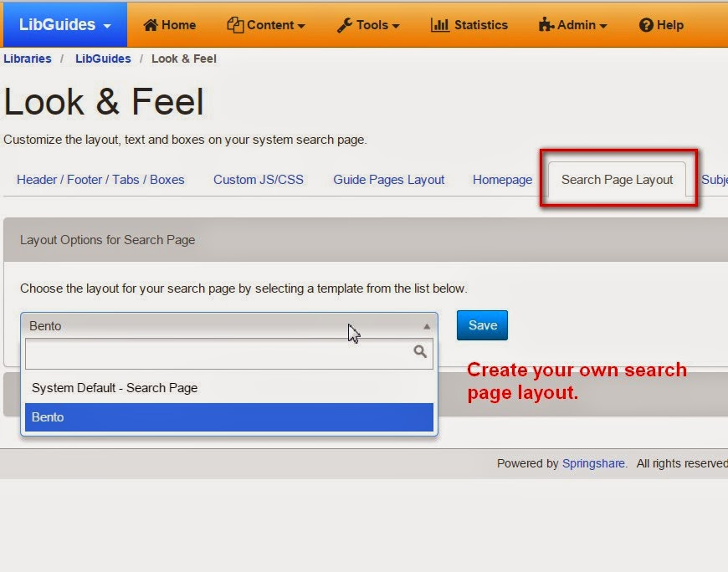The width and height of the screenshot is (728, 572).
Task: Open the Help menu item
Action: (x=661, y=25)
